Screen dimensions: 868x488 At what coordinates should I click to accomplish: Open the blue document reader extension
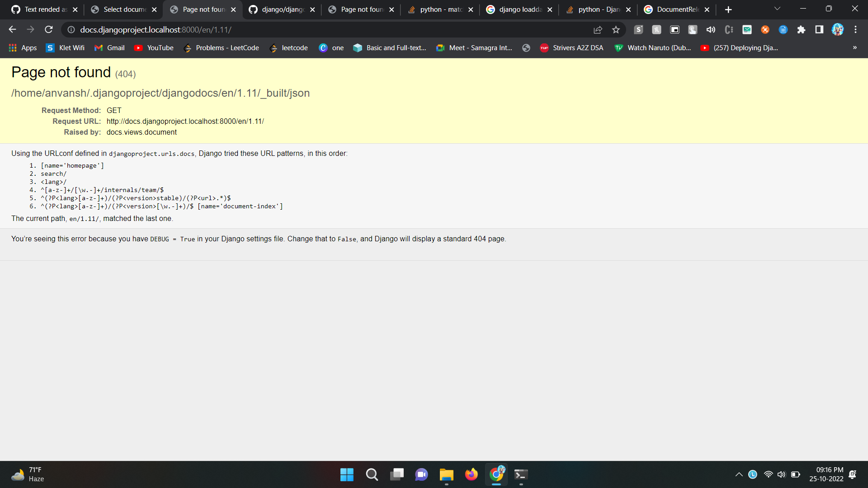[x=783, y=30]
